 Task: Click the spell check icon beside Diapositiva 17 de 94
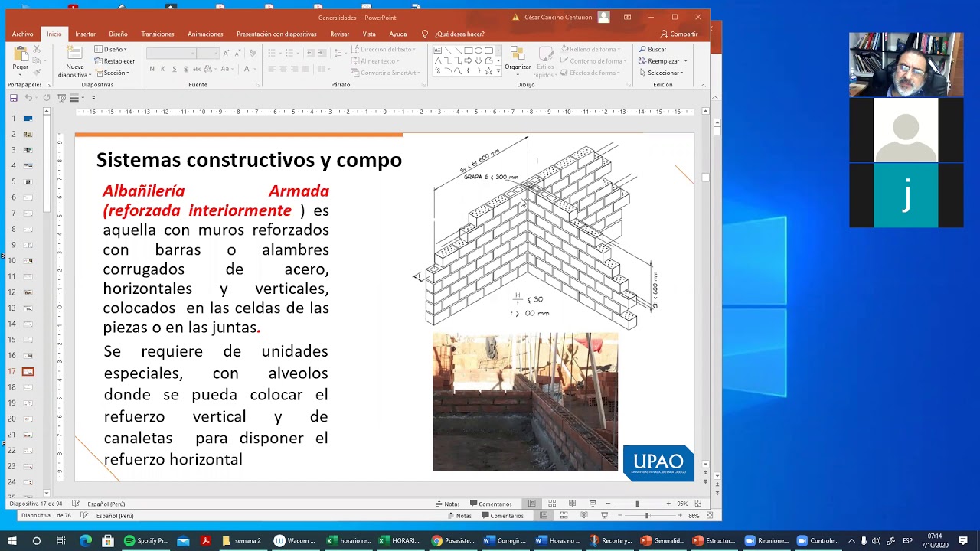pos(75,504)
